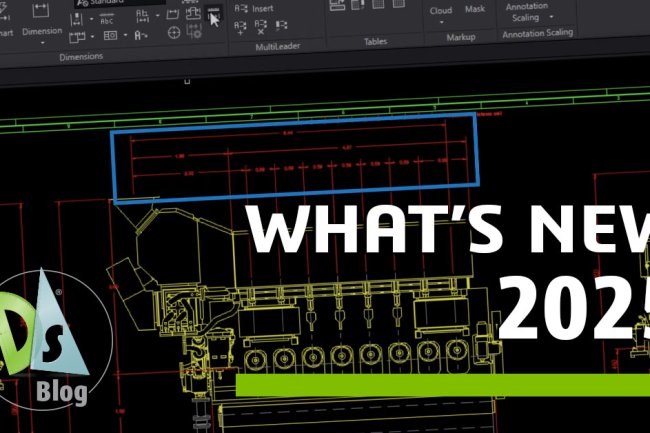Click the Add Leader icon with plus sign
The height and width of the screenshot is (433, 650).
pos(242,29)
